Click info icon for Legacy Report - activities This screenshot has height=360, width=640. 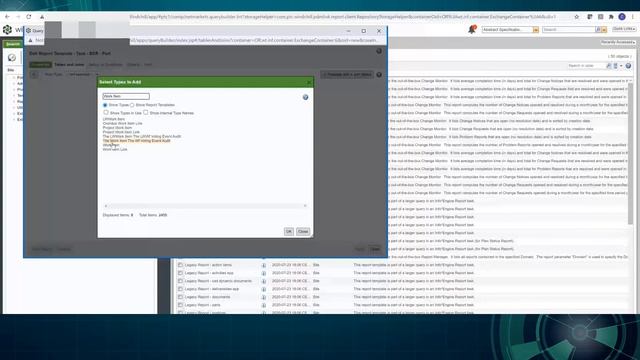264,273
